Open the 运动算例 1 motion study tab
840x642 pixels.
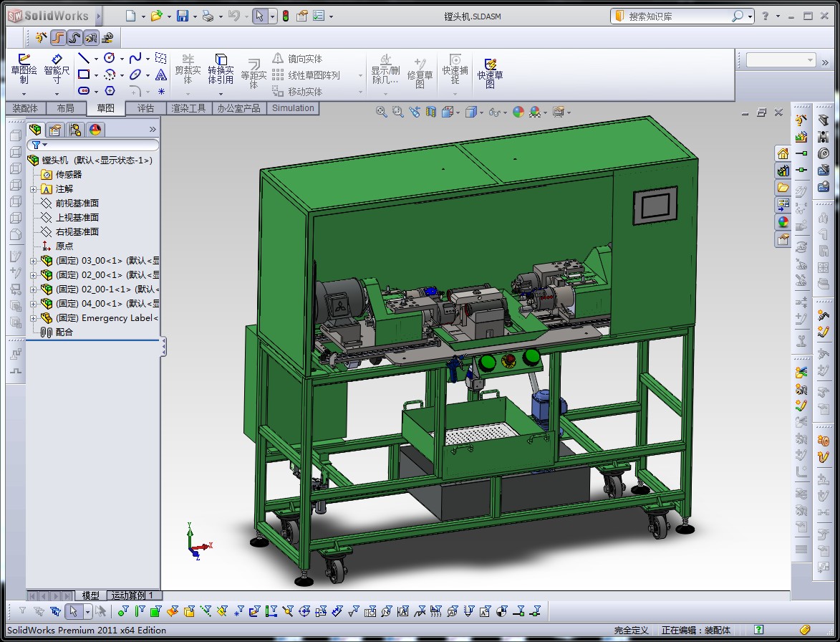(134, 595)
